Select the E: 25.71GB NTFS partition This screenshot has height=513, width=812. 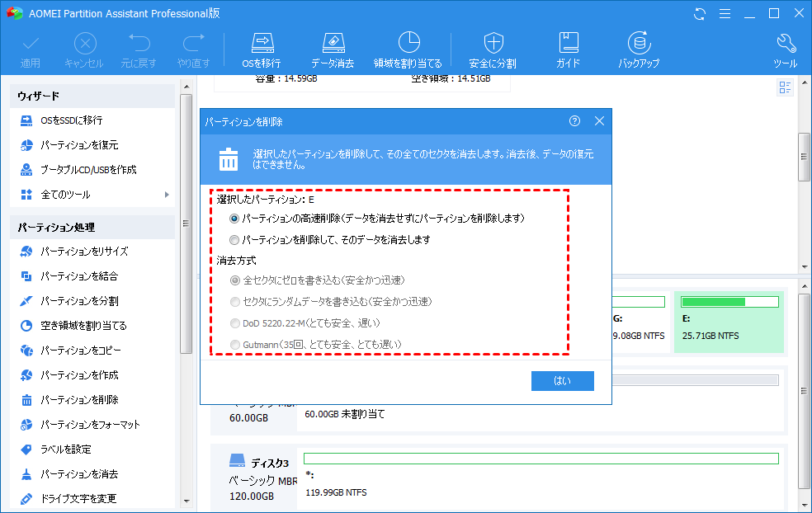click(729, 322)
